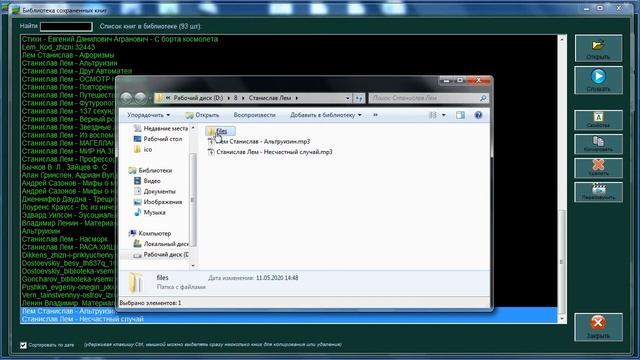640x360 pixels.
Task: Select Станислав Лем - Несчастный случай.mp3 file
Action: pyautogui.click(x=270, y=152)
